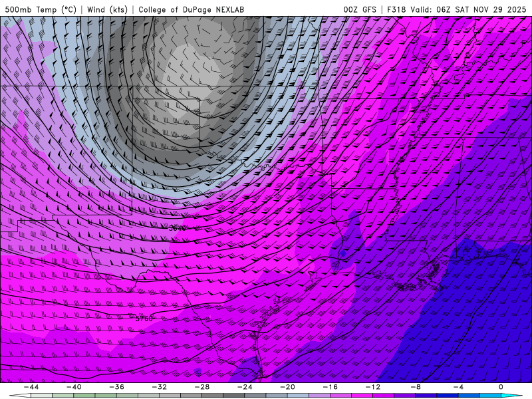
Task: Click 'College of DuPage NEXLAB' header text
Action: (x=191, y=9)
